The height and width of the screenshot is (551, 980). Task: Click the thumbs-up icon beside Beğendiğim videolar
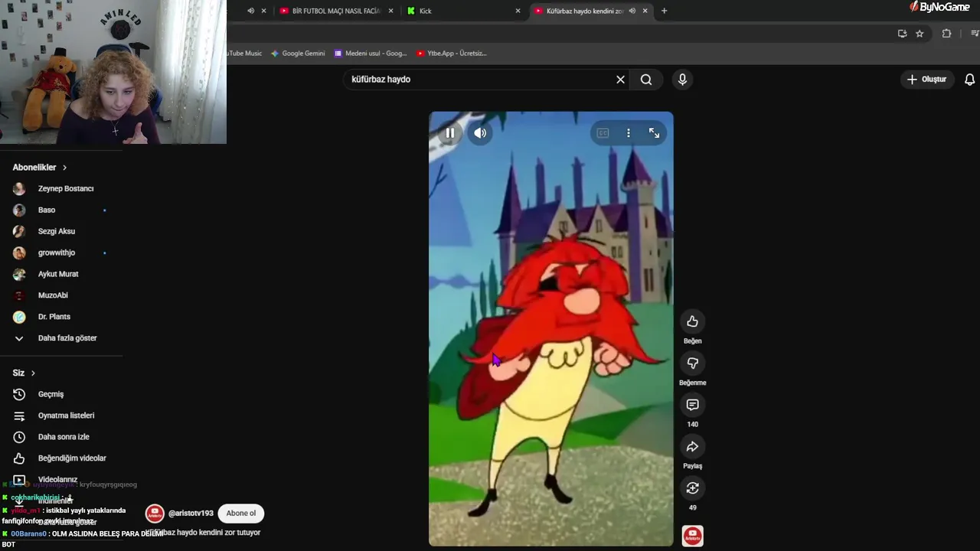(x=19, y=458)
